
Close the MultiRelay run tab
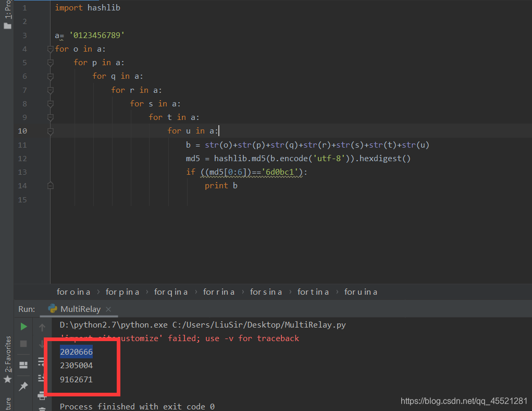108,309
